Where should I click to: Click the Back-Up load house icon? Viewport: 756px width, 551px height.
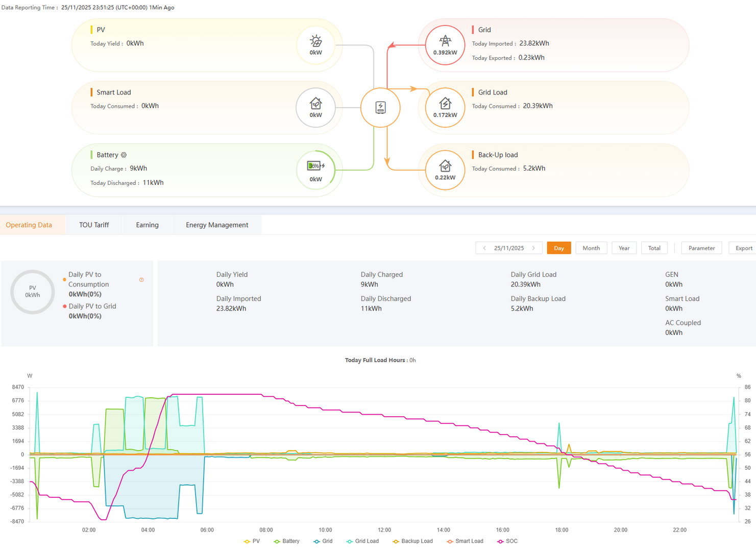pyautogui.click(x=445, y=166)
